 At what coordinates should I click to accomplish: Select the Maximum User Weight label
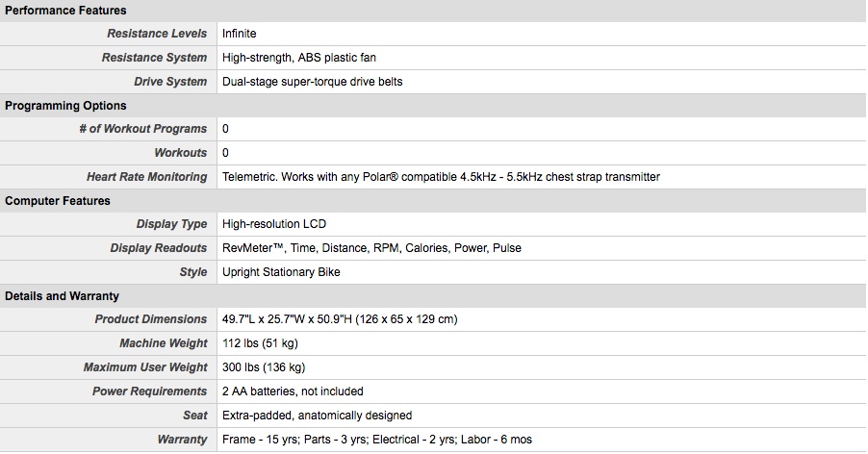click(145, 367)
